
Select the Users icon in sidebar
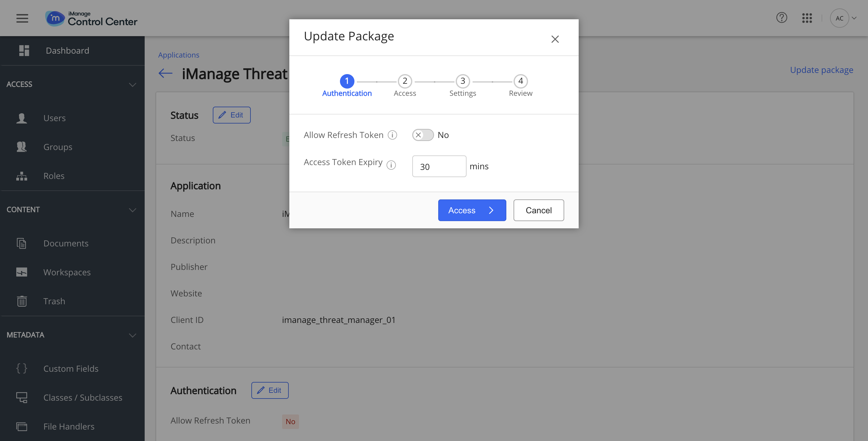coord(22,118)
